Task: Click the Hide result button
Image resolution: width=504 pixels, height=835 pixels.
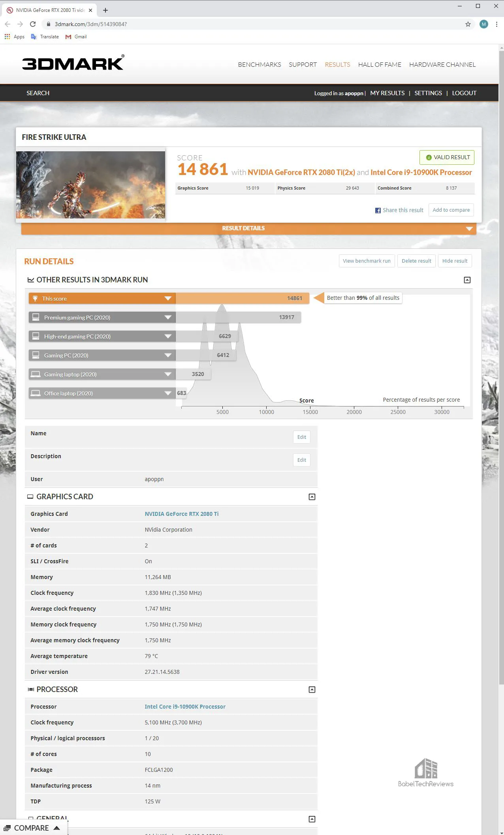Action: point(455,261)
